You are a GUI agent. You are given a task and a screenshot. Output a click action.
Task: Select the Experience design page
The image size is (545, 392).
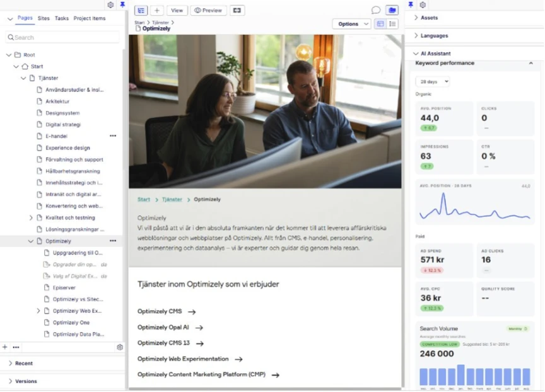[67, 148]
